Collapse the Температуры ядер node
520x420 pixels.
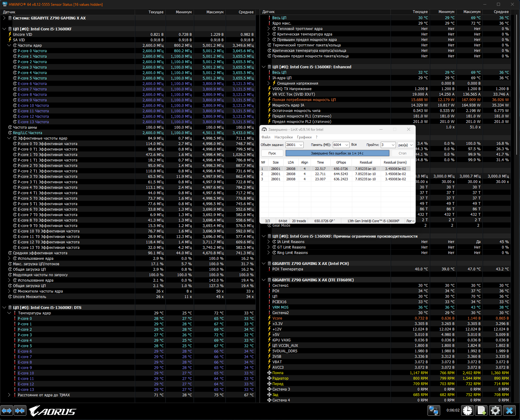click(9, 313)
